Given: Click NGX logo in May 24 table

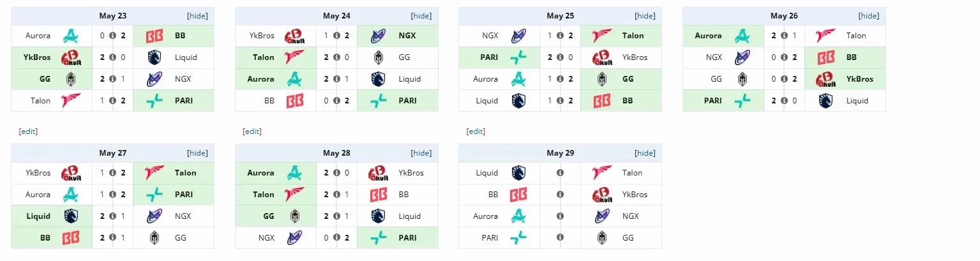Looking at the screenshot, I should (379, 36).
